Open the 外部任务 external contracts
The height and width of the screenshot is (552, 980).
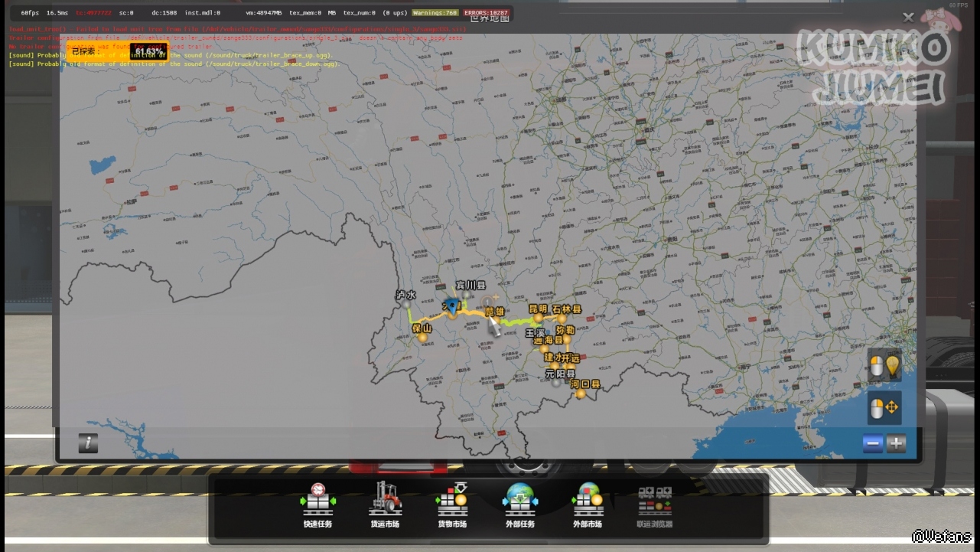coord(520,505)
